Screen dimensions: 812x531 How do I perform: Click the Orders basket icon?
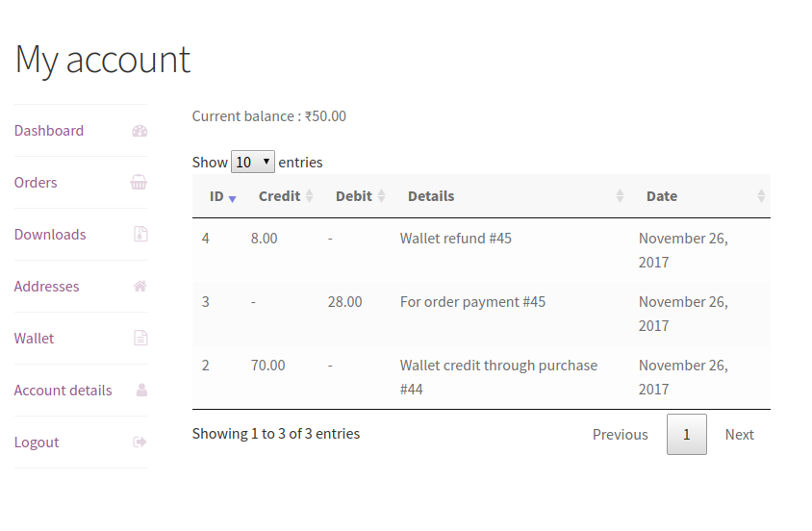[140, 183]
